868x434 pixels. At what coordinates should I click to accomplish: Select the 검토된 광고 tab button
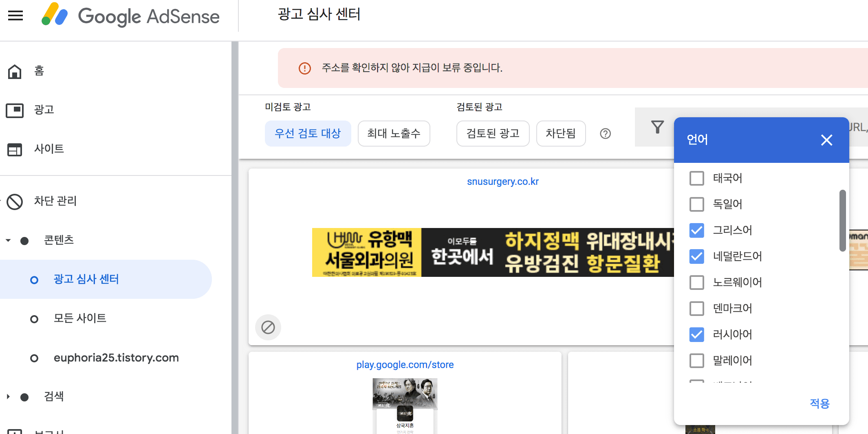[493, 134]
